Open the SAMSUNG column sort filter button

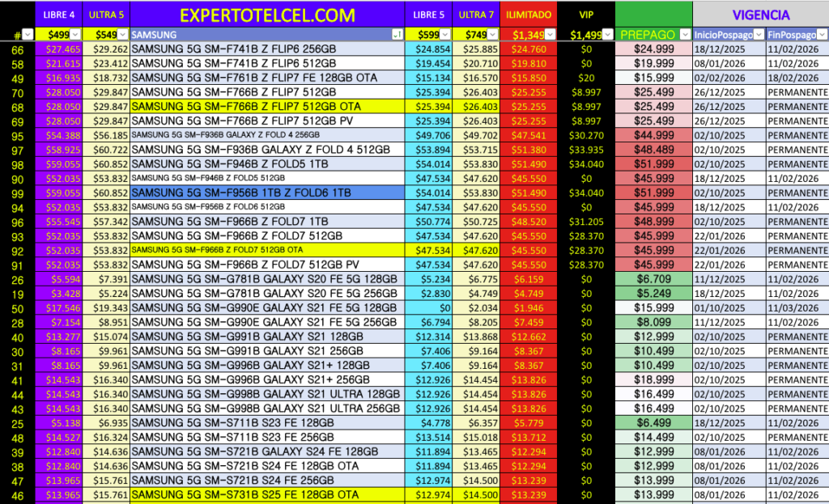click(x=397, y=34)
